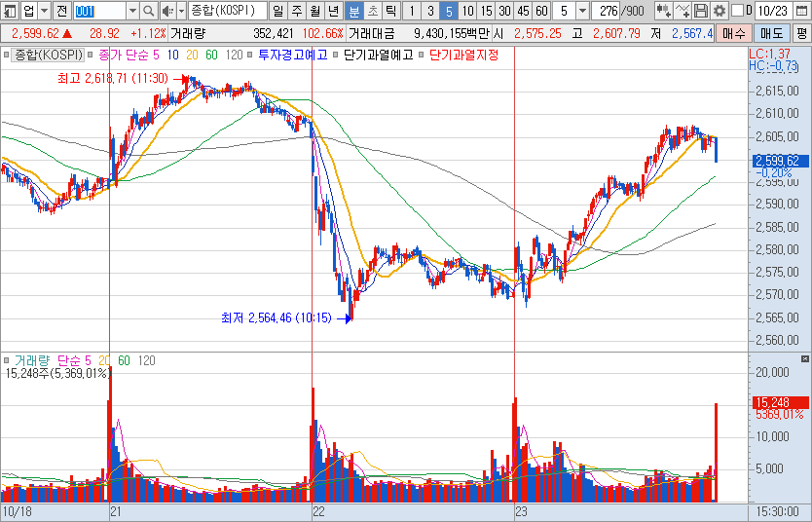Click the +1.12% change value

[x=148, y=34]
